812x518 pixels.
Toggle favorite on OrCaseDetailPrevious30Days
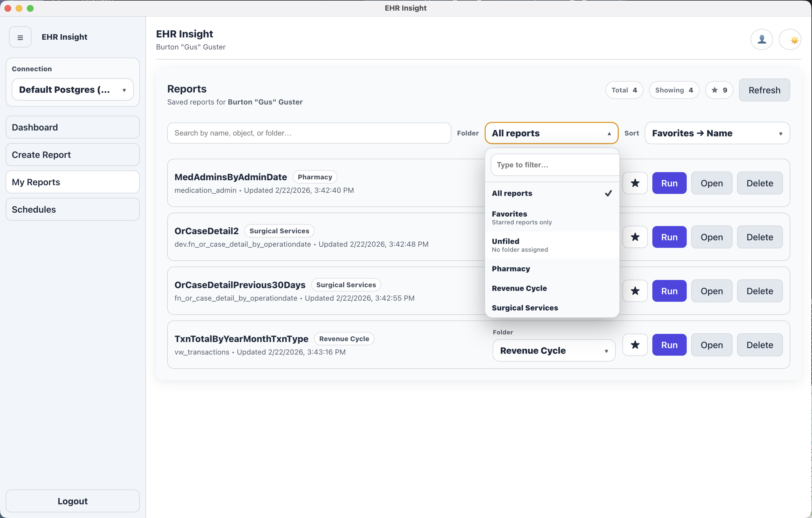pyautogui.click(x=635, y=291)
